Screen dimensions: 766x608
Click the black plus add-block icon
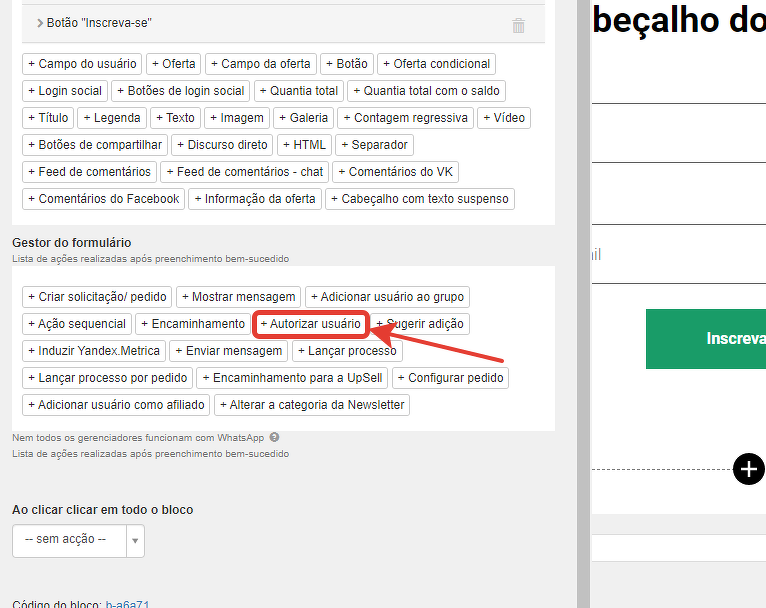coord(748,468)
